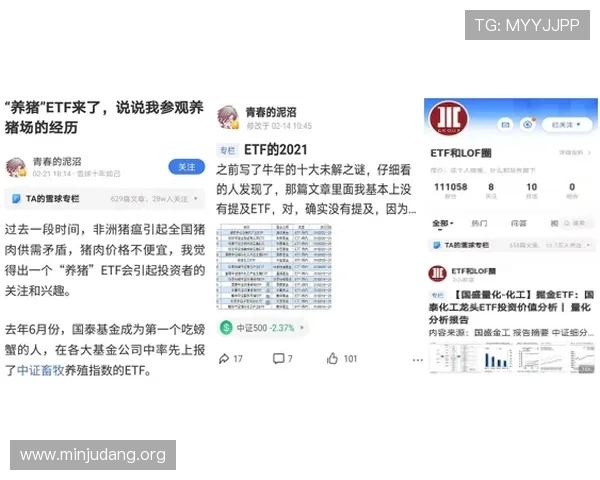
Task: Open the 中证500 -2.37% stock chip
Action: [x=263, y=328]
